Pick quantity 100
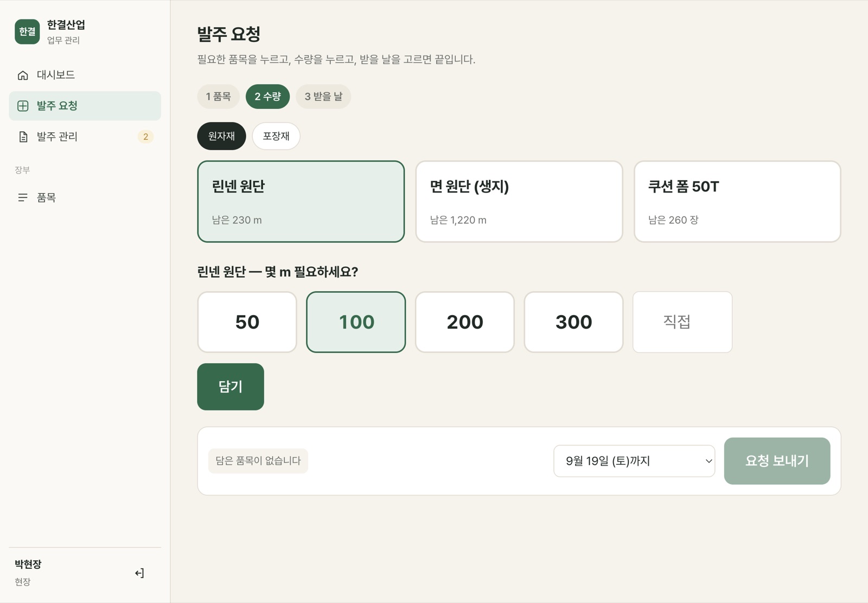This screenshot has height=603, width=868. (x=356, y=322)
